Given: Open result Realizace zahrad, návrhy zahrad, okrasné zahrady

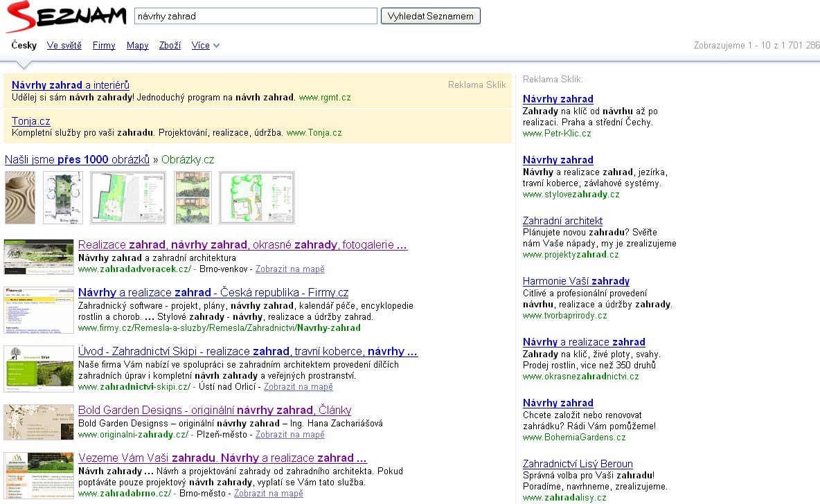Looking at the screenshot, I should [x=242, y=244].
